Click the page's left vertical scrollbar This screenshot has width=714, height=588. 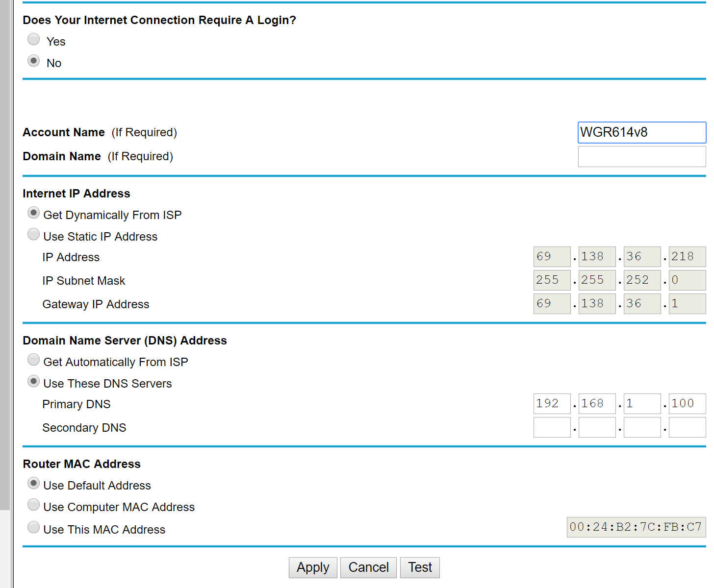(x=5, y=255)
